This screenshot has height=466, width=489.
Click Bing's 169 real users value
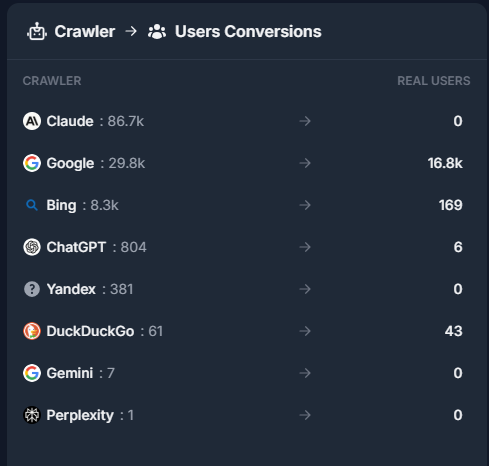(x=451, y=205)
